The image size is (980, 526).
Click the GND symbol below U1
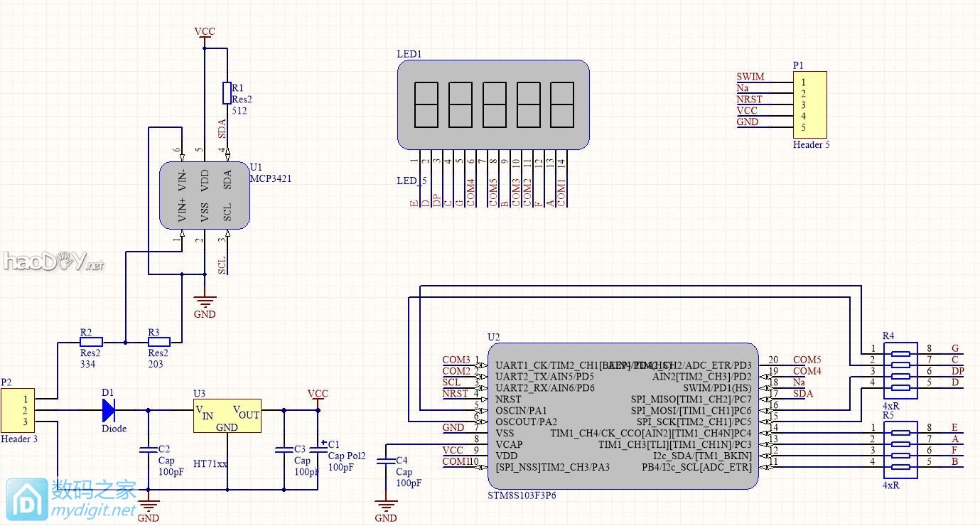coord(205,302)
